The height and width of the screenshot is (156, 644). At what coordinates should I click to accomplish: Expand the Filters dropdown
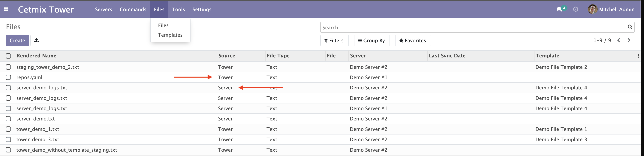(334, 41)
